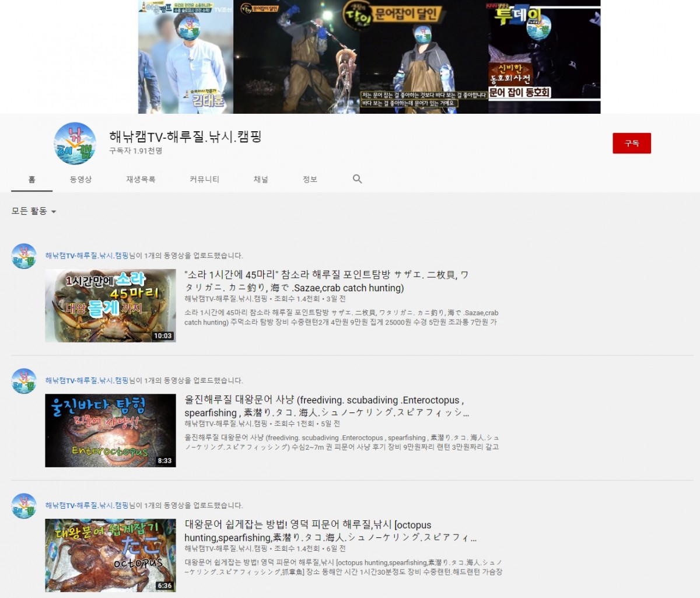Click uploader avatar beside the bottom octopus post
700x598 pixels.
(24, 506)
